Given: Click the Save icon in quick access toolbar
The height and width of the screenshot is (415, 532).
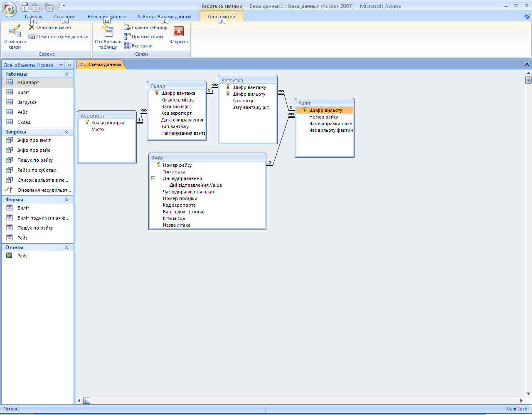Looking at the screenshot, I should (x=25, y=6).
